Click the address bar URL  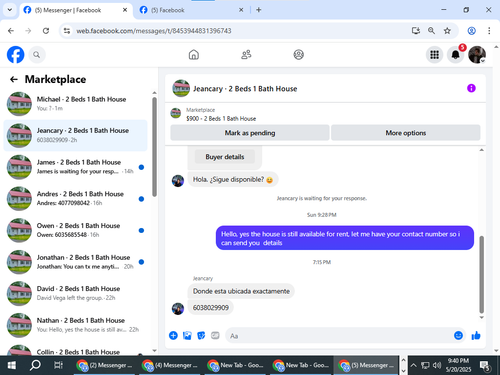click(x=154, y=31)
